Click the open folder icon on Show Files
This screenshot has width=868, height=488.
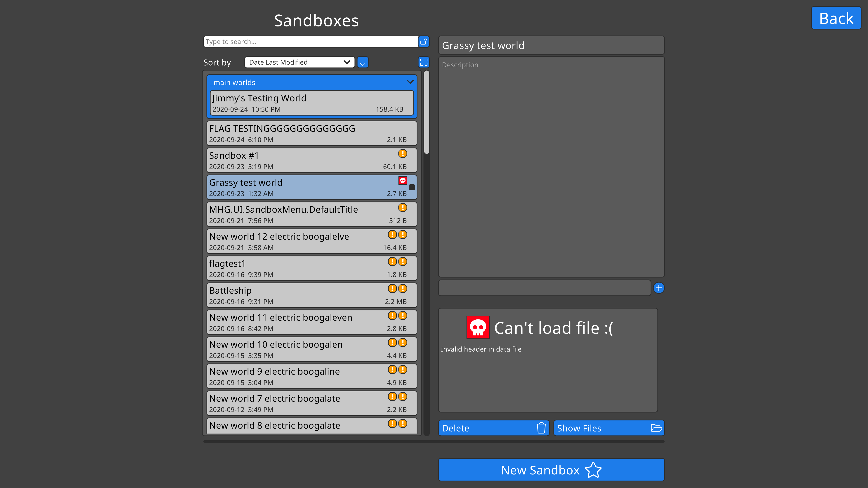[x=656, y=428]
